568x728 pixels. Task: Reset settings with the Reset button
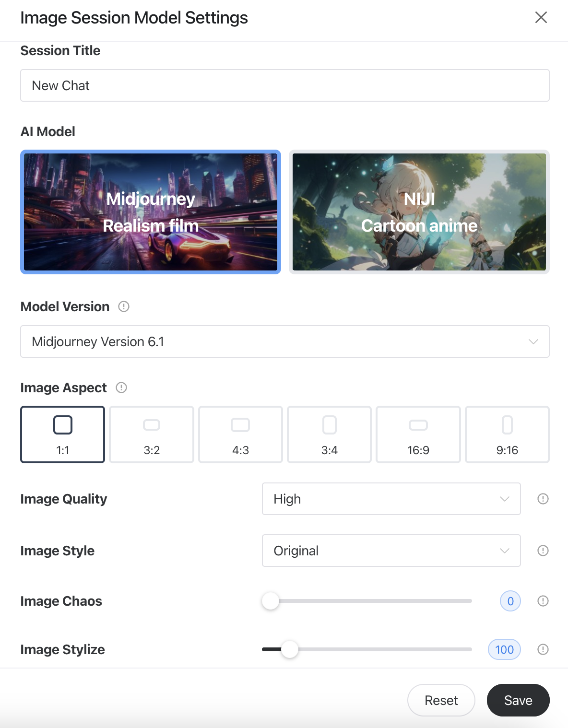441,700
